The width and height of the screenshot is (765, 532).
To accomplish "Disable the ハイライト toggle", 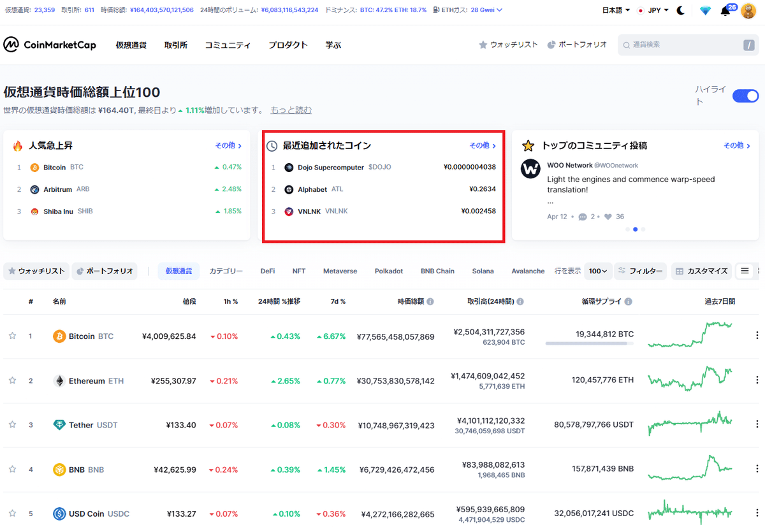I will click(x=745, y=96).
